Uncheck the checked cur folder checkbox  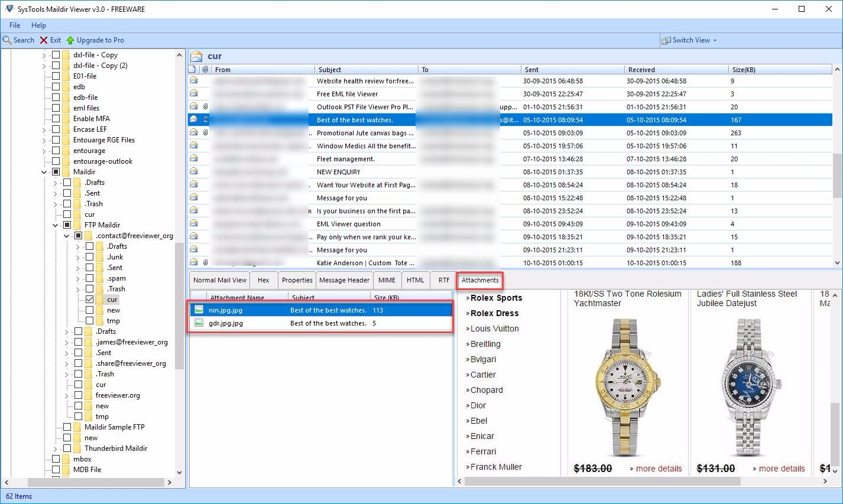(x=89, y=300)
